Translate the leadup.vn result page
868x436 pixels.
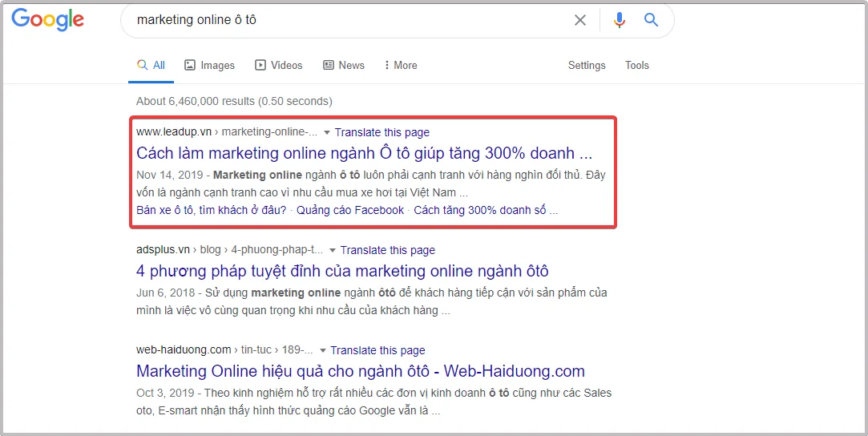(382, 133)
